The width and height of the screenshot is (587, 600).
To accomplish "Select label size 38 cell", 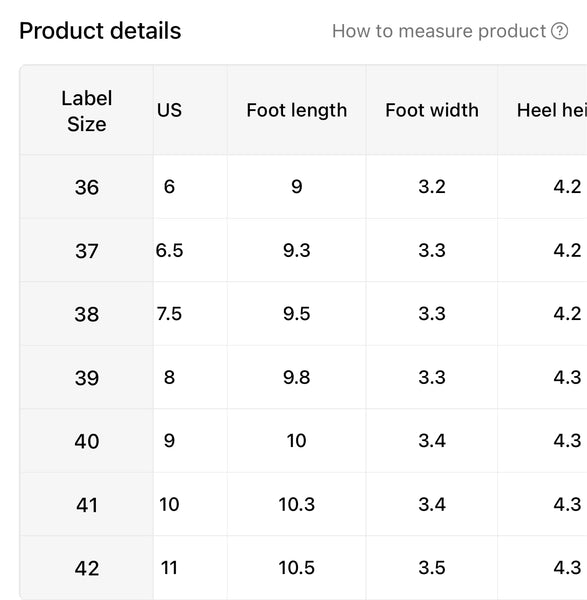I will 87,314.
